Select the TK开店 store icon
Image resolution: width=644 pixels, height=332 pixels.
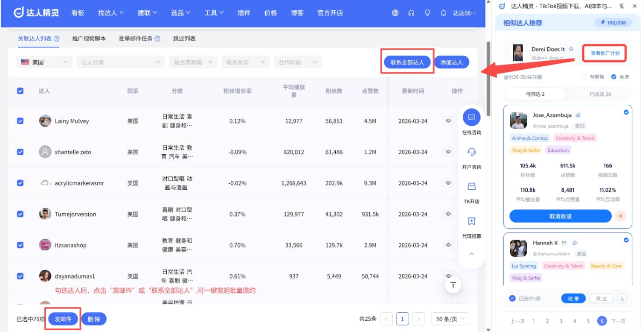click(471, 187)
